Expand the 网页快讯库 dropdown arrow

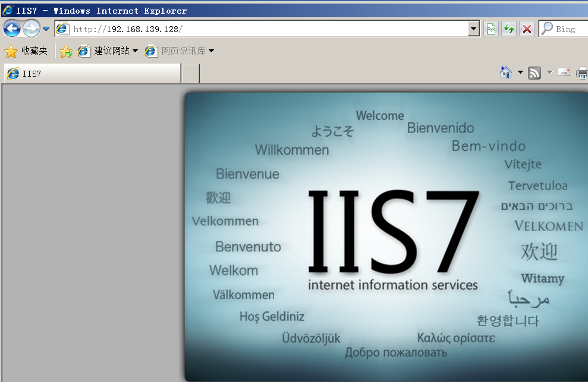coord(212,51)
